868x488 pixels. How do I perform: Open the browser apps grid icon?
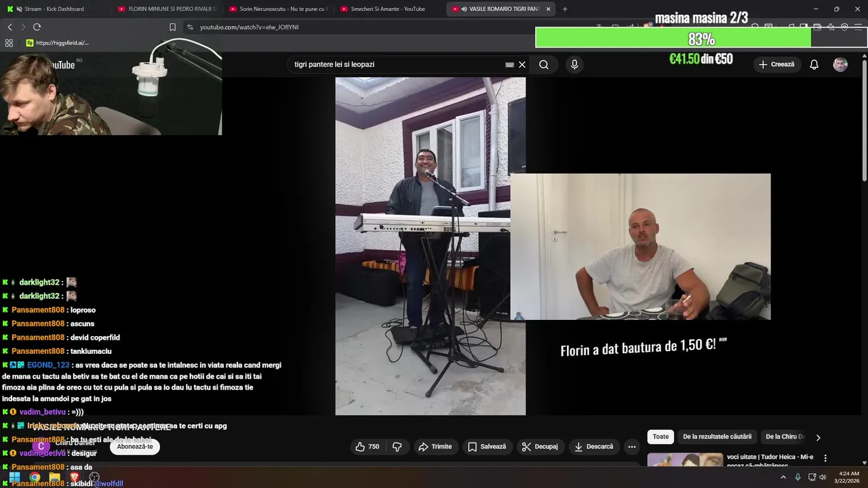point(9,43)
